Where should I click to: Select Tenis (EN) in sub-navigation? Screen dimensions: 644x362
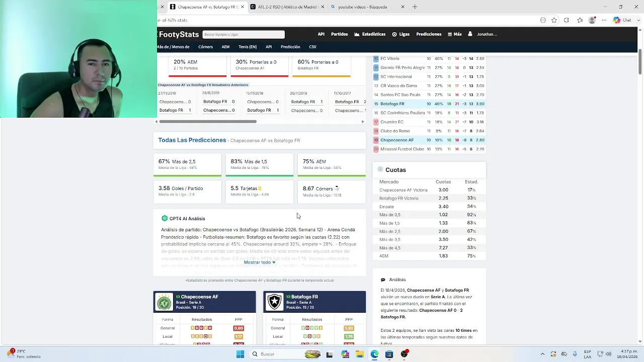248,47
